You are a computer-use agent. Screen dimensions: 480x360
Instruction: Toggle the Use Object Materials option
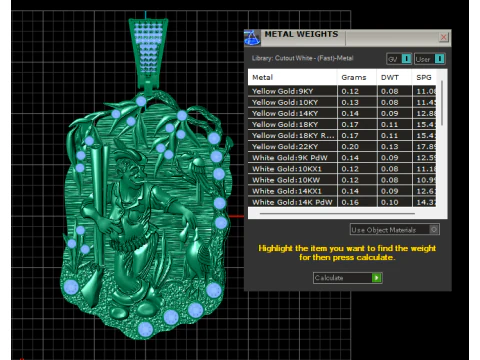point(395,230)
